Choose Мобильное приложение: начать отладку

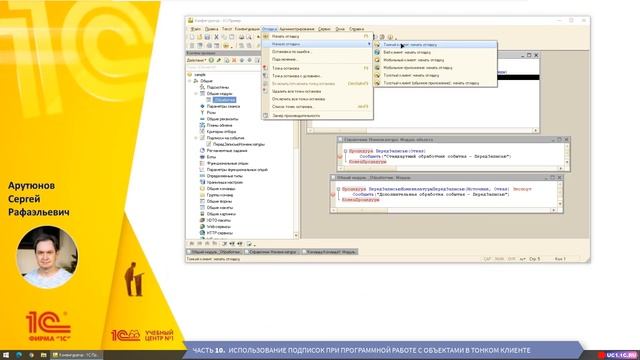pos(435,68)
